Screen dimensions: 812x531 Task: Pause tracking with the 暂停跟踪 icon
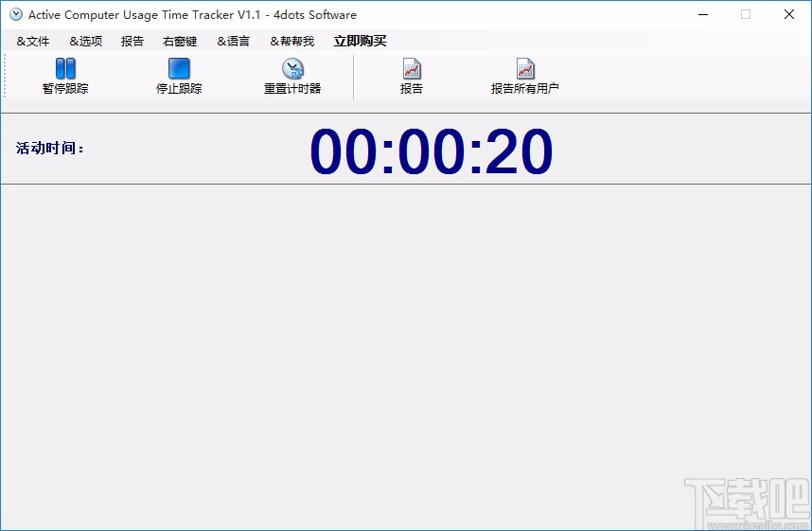65,76
